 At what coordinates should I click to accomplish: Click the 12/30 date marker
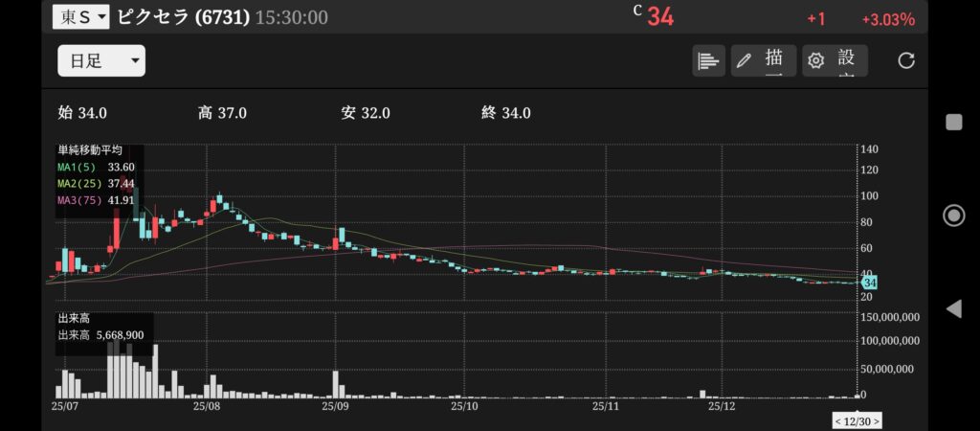pos(857,421)
